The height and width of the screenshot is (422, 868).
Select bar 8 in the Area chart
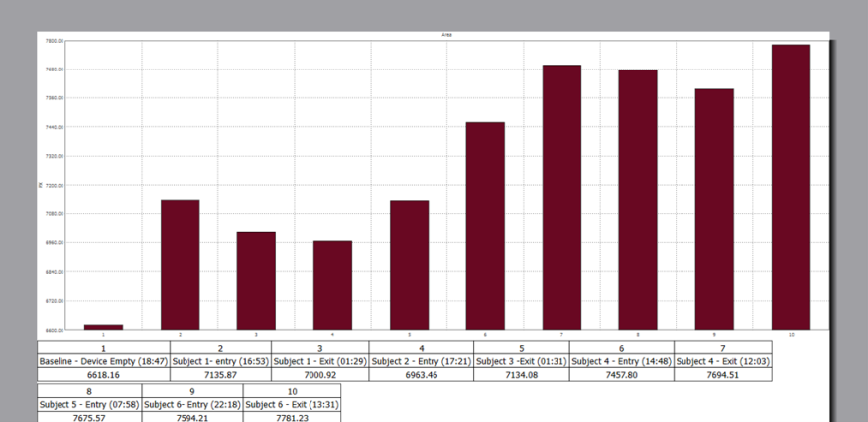click(638, 200)
